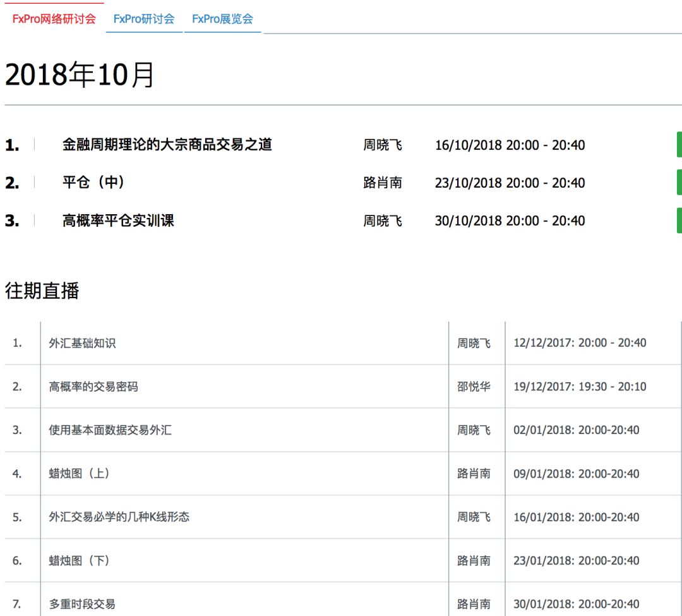Select speaker 周晓飞 in the 30/10/2018 row
The height and width of the screenshot is (616, 682).
coord(383,220)
